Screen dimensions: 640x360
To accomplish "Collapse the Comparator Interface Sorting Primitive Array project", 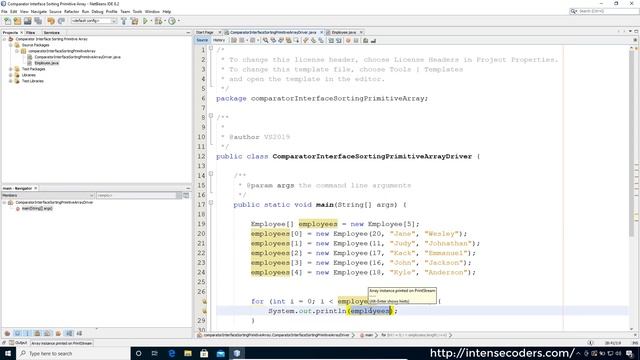I will (x=4, y=39).
